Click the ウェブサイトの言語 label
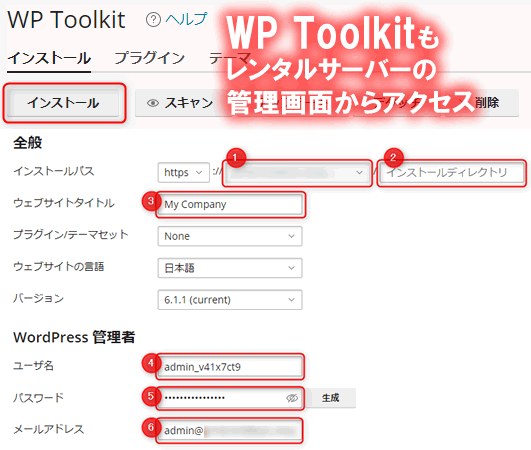 coord(58,266)
